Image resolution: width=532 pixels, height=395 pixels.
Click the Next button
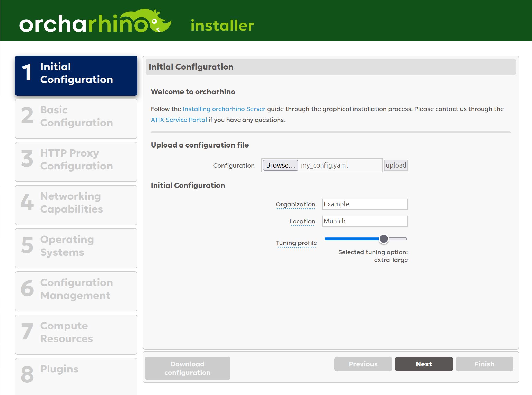tap(423, 364)
